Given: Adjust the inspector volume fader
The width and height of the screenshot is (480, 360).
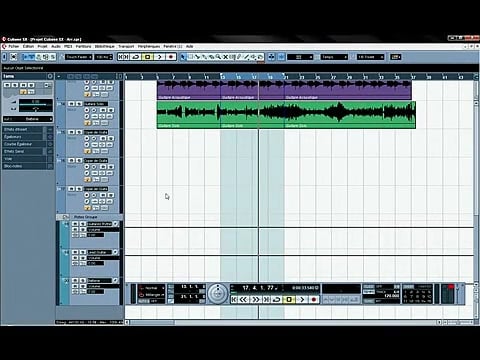Looking at the screenshot, I should 36,105.
